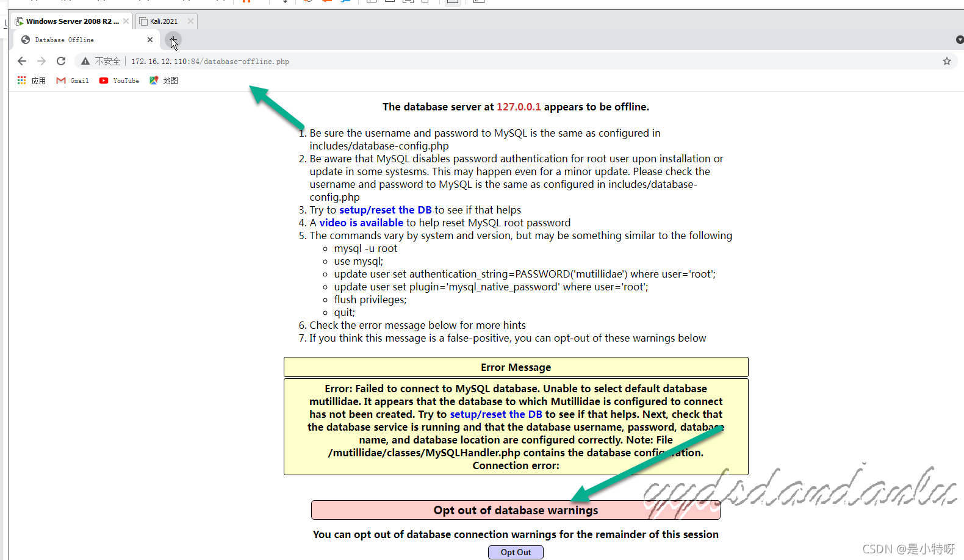Close the Windows Server 2008 R2 VM tab
The image size is (964, 560).
(126, 21)
